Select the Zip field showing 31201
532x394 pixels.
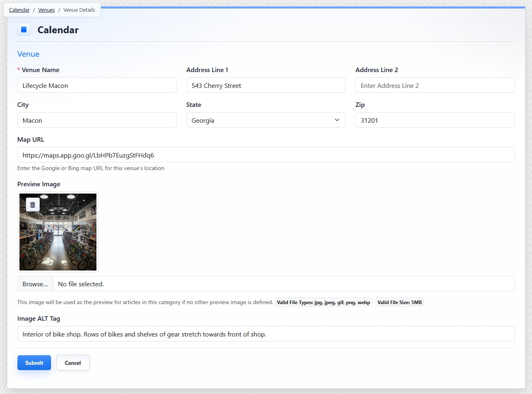click(x=435, y=120)
